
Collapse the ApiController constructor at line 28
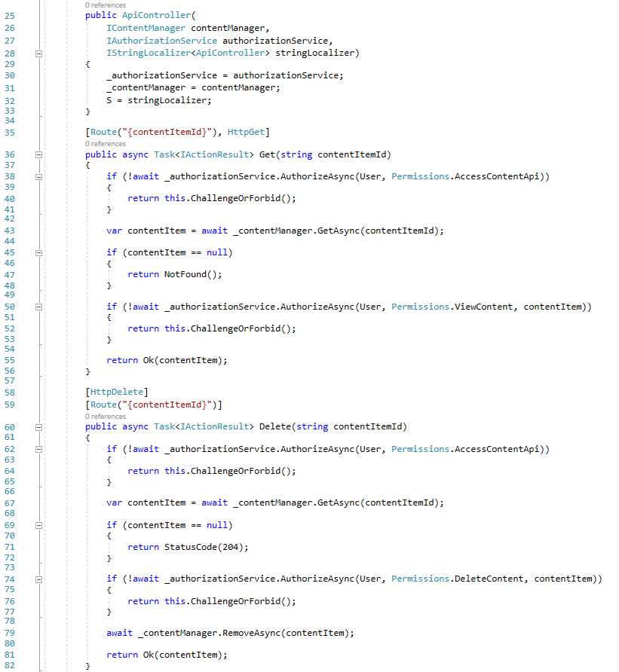point(38,53)
